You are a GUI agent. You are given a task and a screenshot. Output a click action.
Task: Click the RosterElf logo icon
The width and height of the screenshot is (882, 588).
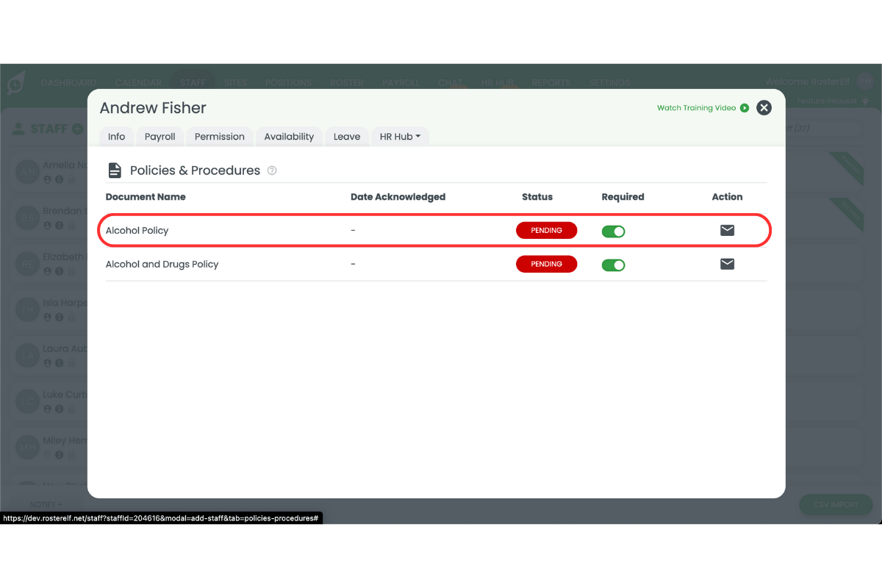coord(16,83)
